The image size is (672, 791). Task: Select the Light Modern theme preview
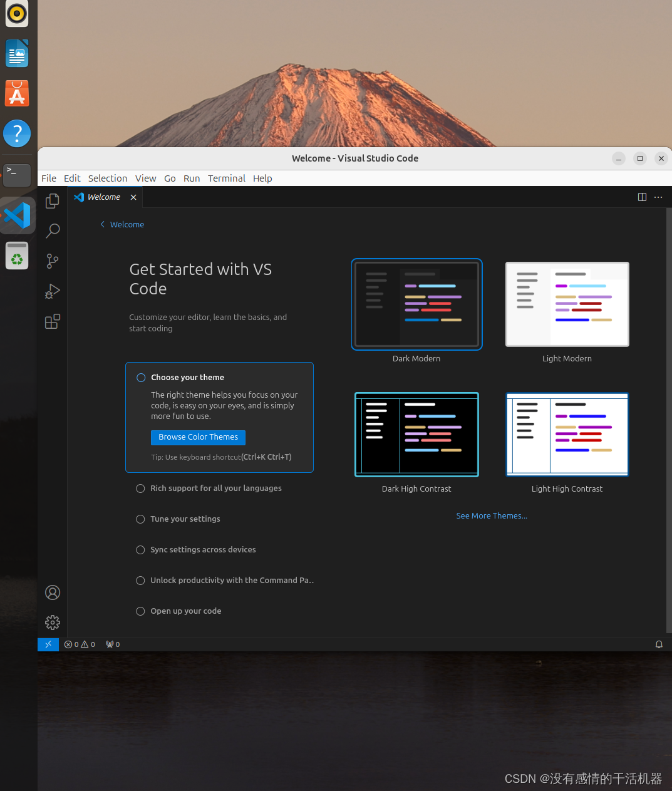[567, 304]
